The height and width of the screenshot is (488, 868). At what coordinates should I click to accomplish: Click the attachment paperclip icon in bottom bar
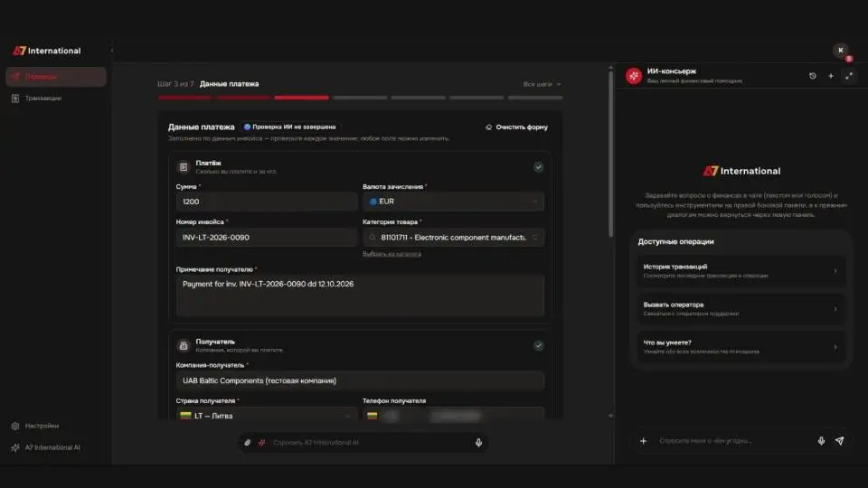(248, 442)
